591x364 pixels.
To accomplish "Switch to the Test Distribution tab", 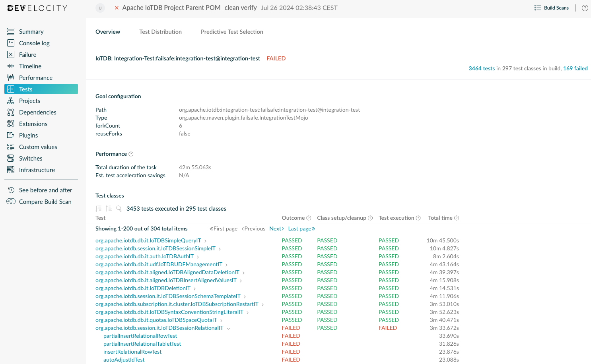I will pos(160,32).
